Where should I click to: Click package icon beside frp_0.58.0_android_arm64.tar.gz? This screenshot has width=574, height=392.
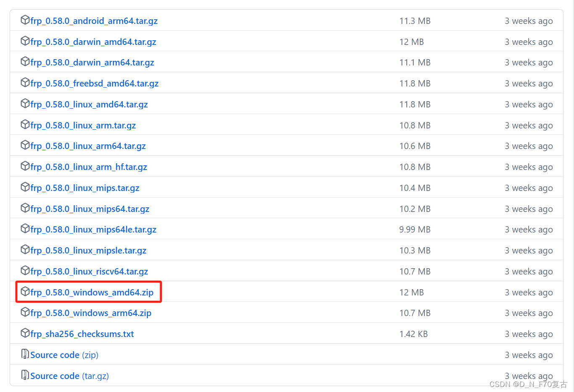click(25, 20)
